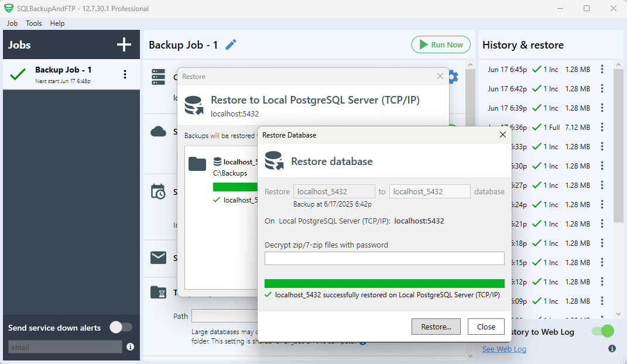Select the Jun 17 6:45p history entry

pyautogui.click(x=540, y=69)
